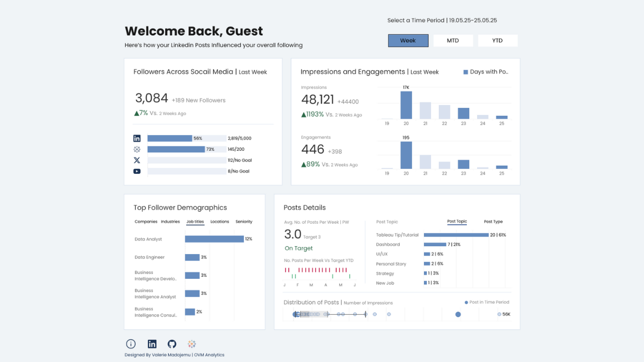The width and height of the screenshot is (644, 362).
Task: View demographics by Seniority
Action: coord(244,221)
